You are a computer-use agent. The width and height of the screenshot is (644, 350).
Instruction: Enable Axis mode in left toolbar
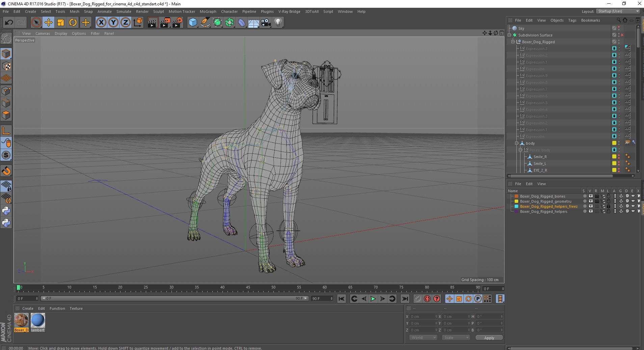[x=6, y=131]
